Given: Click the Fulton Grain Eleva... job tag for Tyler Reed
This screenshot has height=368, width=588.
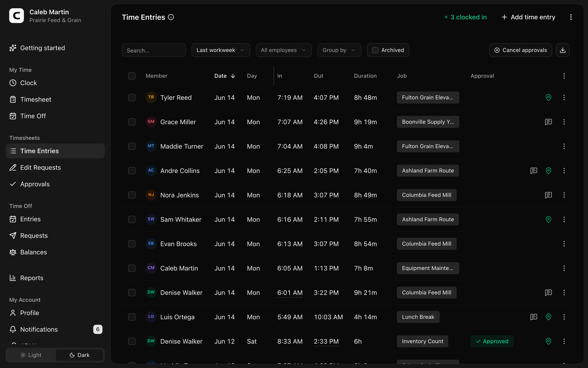Looking at the screenshot, I should [x=428, y=98].
